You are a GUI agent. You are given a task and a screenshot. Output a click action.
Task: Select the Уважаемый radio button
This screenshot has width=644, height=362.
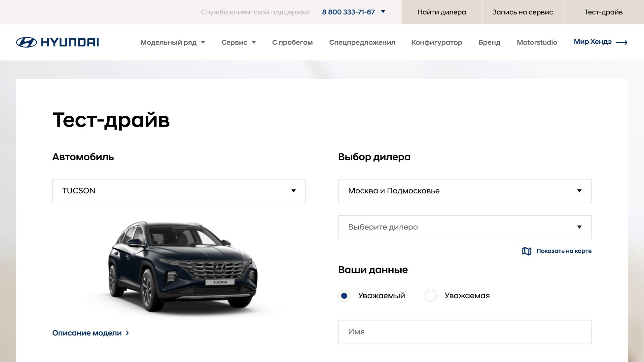click(x=344, y=296)
